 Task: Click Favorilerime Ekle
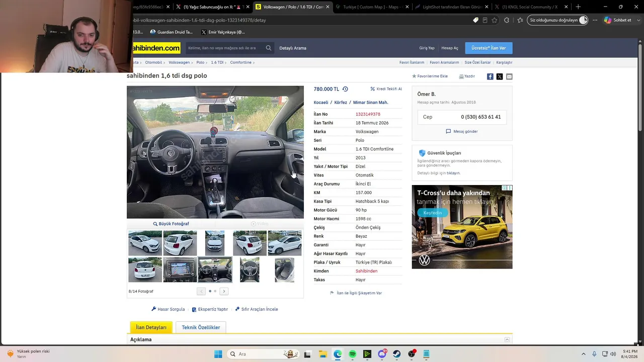430,76
